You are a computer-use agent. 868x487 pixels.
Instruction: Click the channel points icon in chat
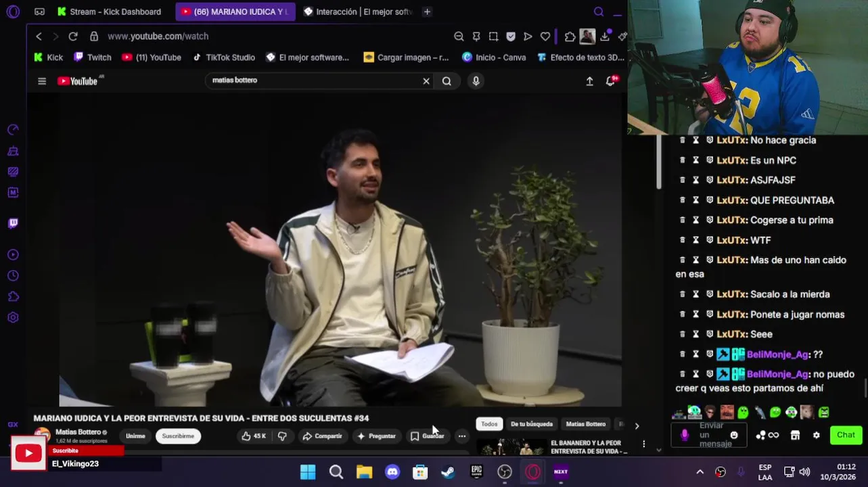point(760,435)
